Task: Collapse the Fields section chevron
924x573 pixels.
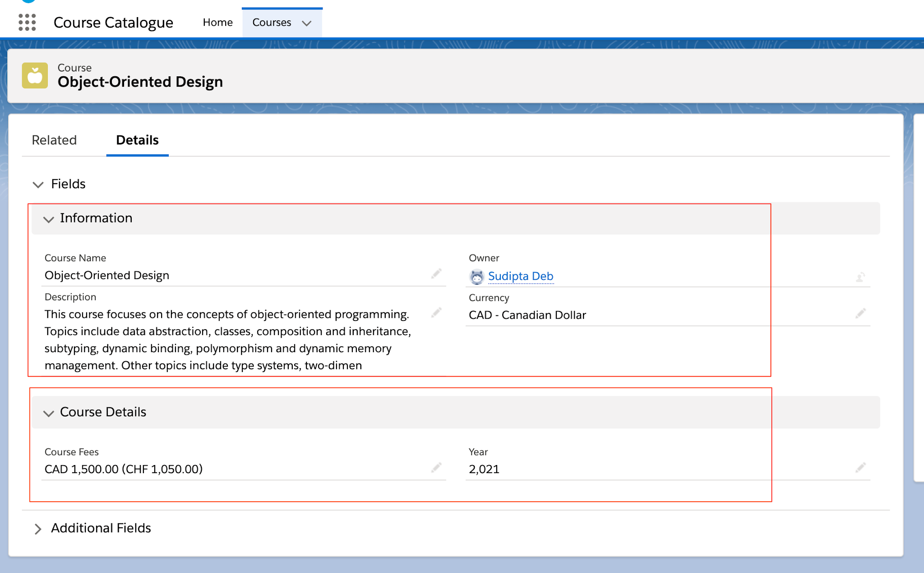Action: 38,184
